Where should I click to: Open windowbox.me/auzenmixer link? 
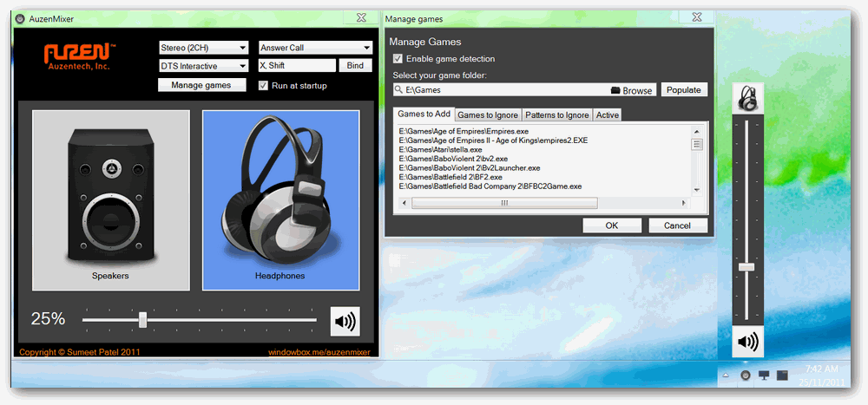[x=319, y=352]
